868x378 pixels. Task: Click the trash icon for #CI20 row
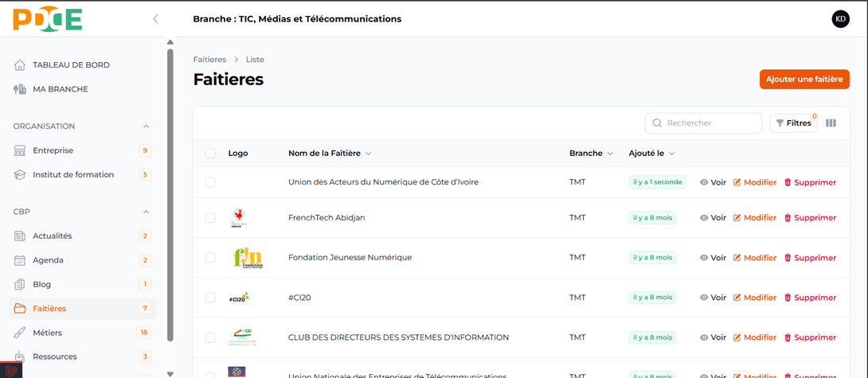[788, 298]
